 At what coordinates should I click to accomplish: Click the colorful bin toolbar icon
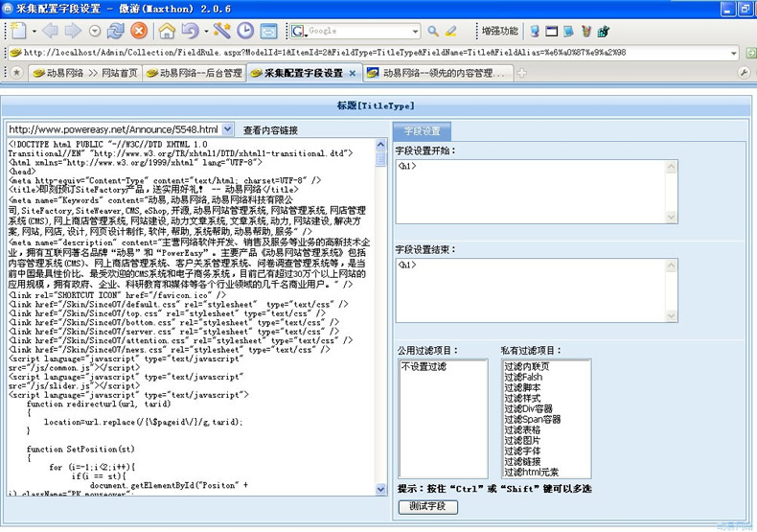pos(585,32)
